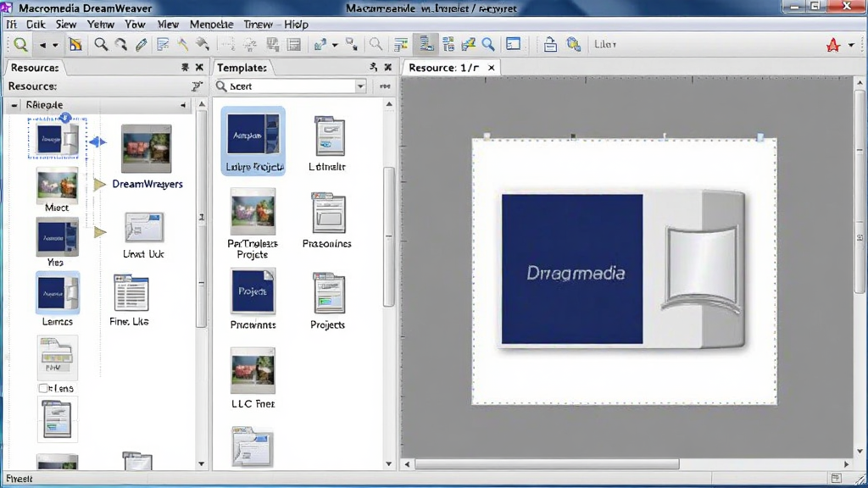Select the Resource: 1/r document tab
This screenshot has height=488, width=868.
coord(444,68)
